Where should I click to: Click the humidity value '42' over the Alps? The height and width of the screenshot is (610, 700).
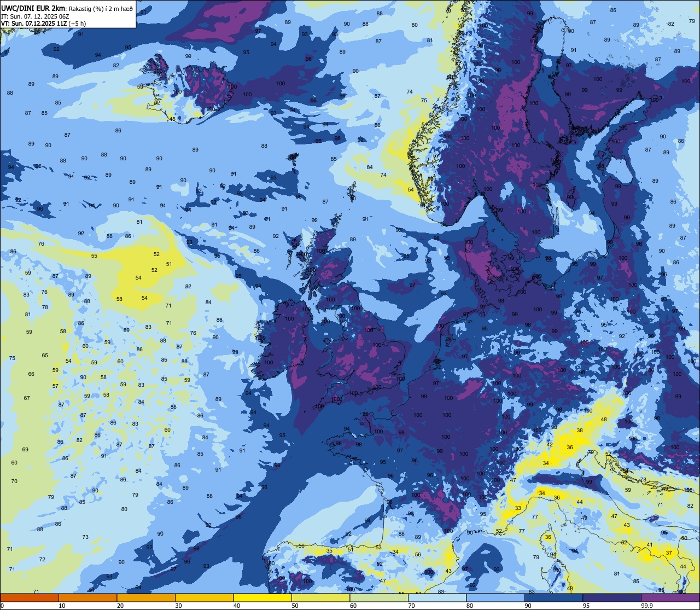point(550,445)
